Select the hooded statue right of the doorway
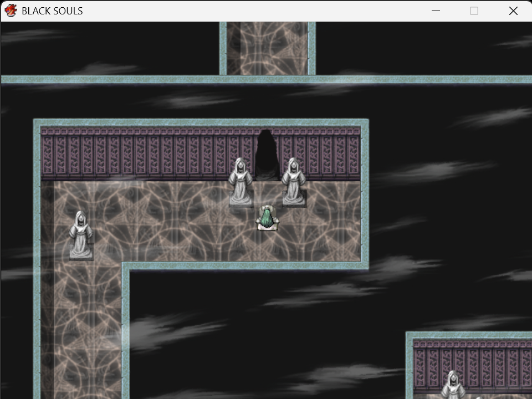Viewport: 532px width, 399px height. [x=294, y=182]
